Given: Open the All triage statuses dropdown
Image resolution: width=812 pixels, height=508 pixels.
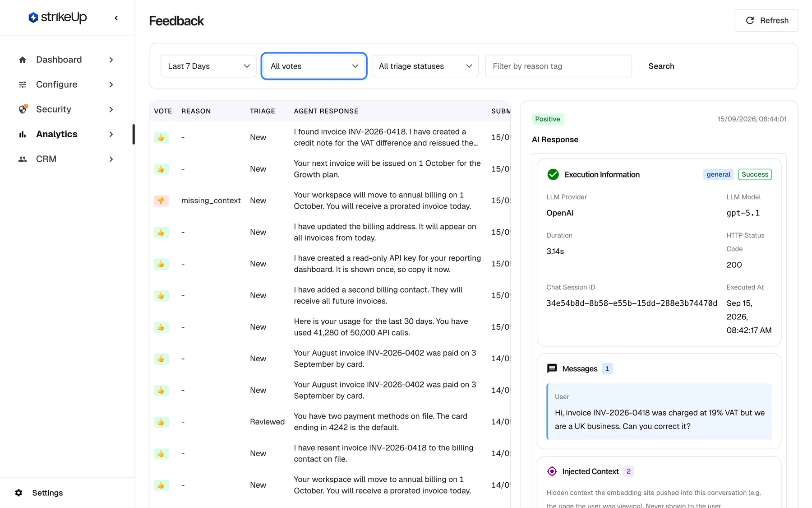Looking at the screenshot, I should click(425, 66).
